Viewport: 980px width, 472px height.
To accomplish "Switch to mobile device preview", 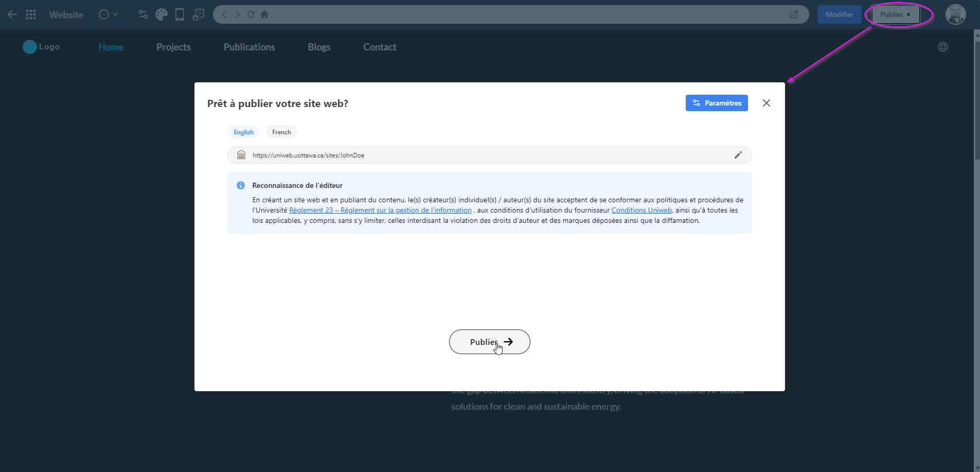I will coord(180,14).
